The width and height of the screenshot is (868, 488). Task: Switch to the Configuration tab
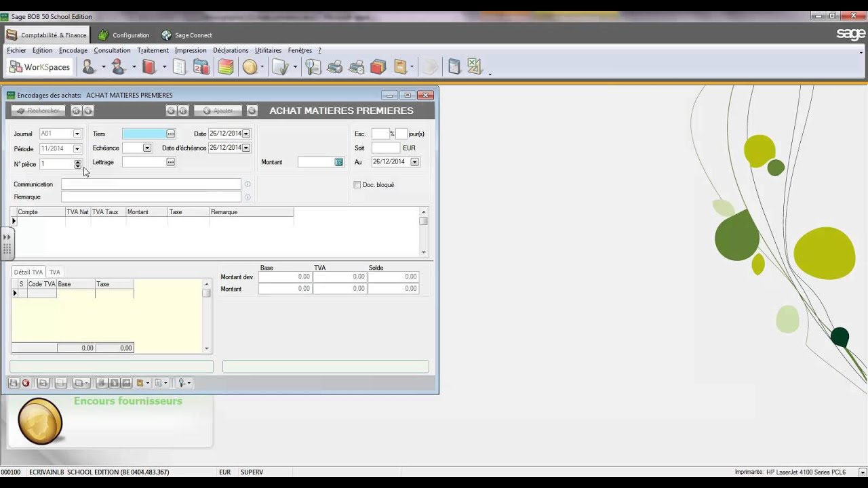[x=123, y=35]
